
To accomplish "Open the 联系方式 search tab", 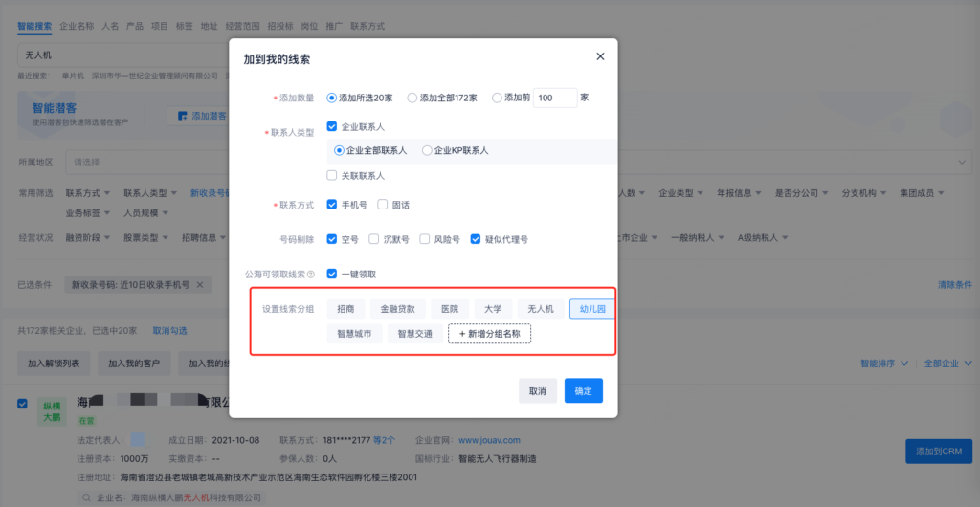I will point(369,27).
